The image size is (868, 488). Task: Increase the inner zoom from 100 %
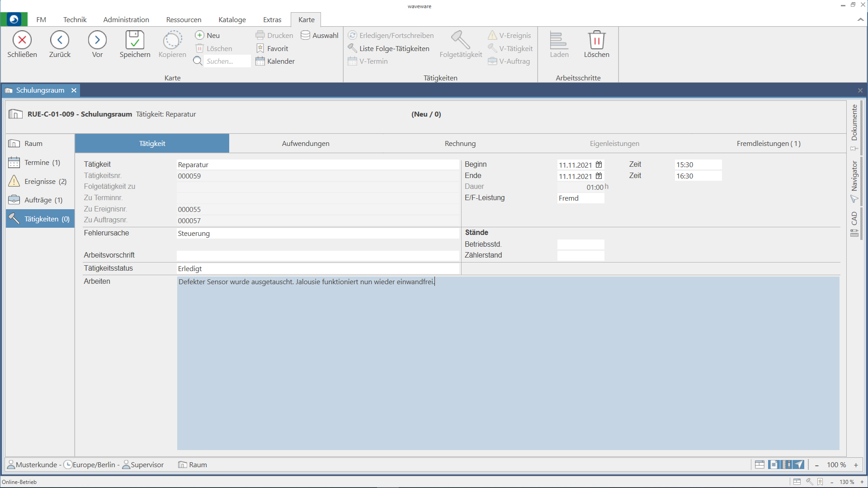[856, 465]
